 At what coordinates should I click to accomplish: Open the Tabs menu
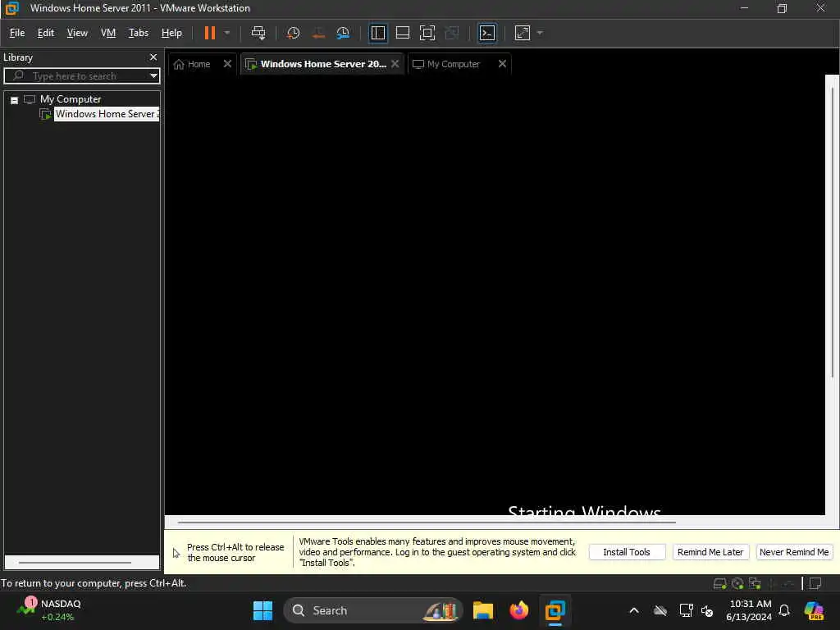(138, 33)
